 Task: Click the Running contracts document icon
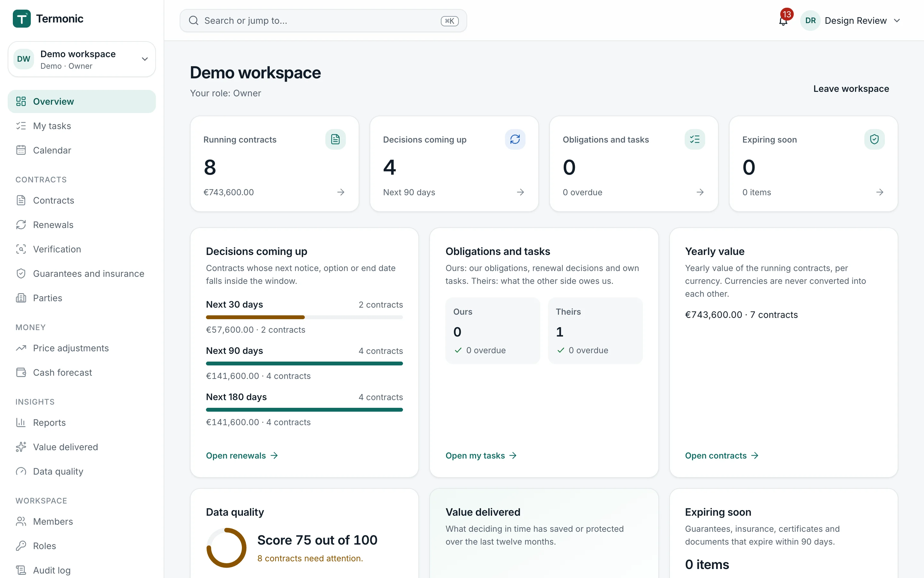coord(335,139)
